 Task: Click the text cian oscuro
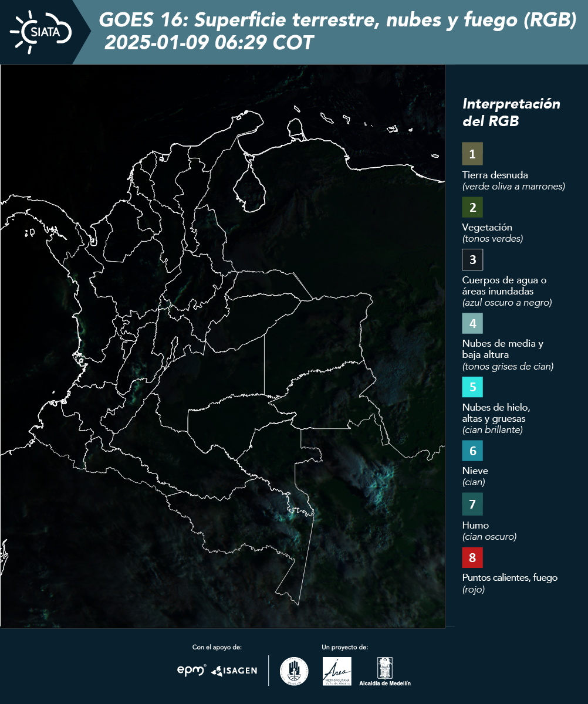coord(489,537)
